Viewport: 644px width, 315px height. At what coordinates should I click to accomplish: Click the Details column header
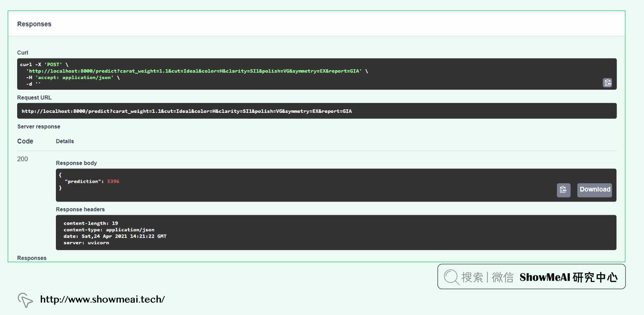65,141
